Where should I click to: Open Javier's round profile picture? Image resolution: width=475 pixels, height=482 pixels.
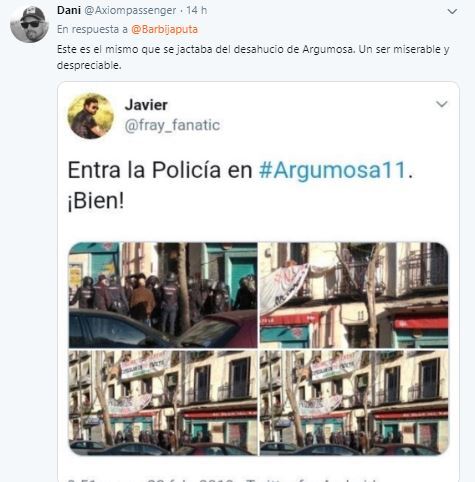(91, 116)
